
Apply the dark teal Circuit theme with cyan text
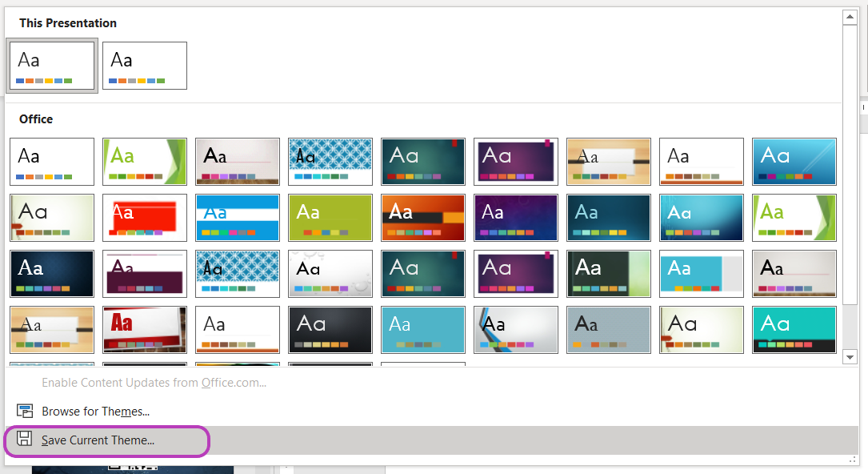pos(608,218)
